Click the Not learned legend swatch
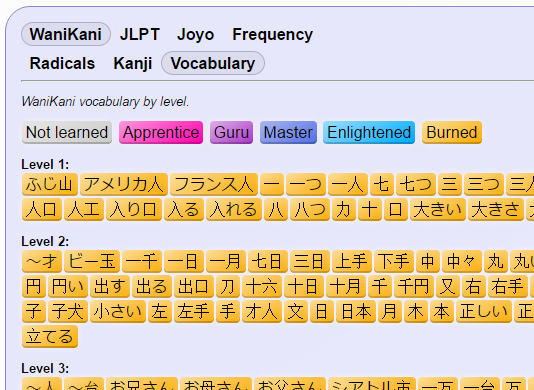Viewport: 534px width, 390px height. point(67,132)
